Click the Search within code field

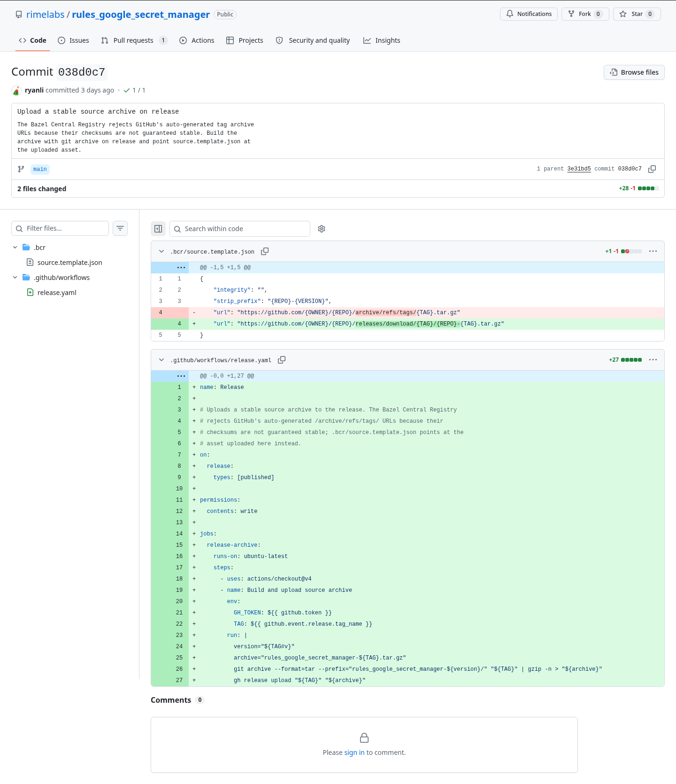pyautogui.click(x=240, y=229)
